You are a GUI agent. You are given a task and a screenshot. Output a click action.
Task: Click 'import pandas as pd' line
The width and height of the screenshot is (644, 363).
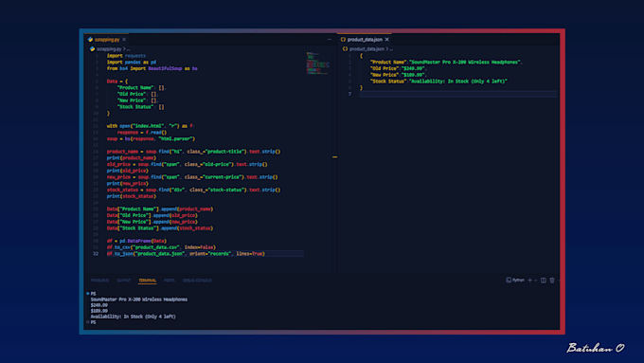pyautogui.click(x=132, y=62)
